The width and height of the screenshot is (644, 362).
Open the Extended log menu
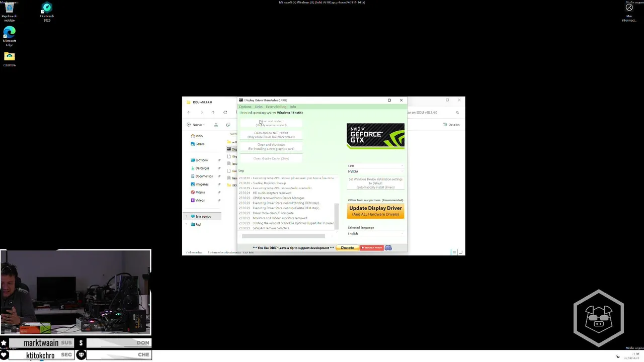pyautogui.click(x=276, y=107)
